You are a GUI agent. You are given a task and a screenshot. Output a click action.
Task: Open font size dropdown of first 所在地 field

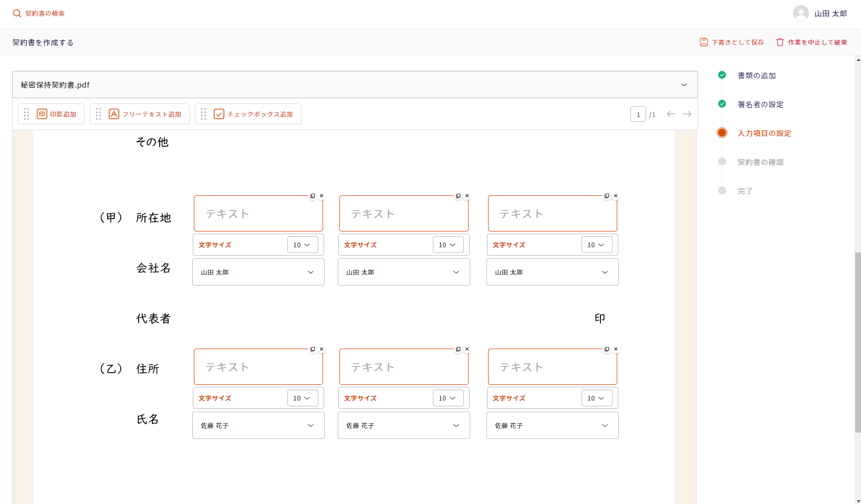pyautogui.click(x=303, y=245)
